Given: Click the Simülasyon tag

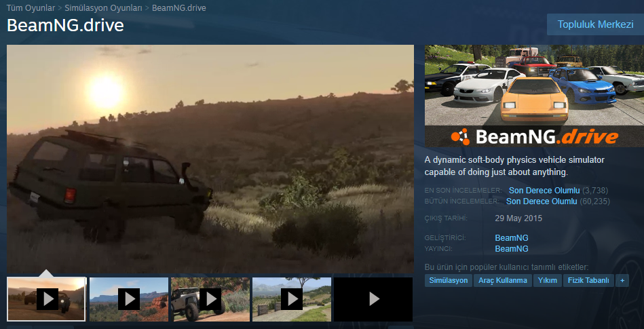Looking at the screenshot, I should 449,281.
